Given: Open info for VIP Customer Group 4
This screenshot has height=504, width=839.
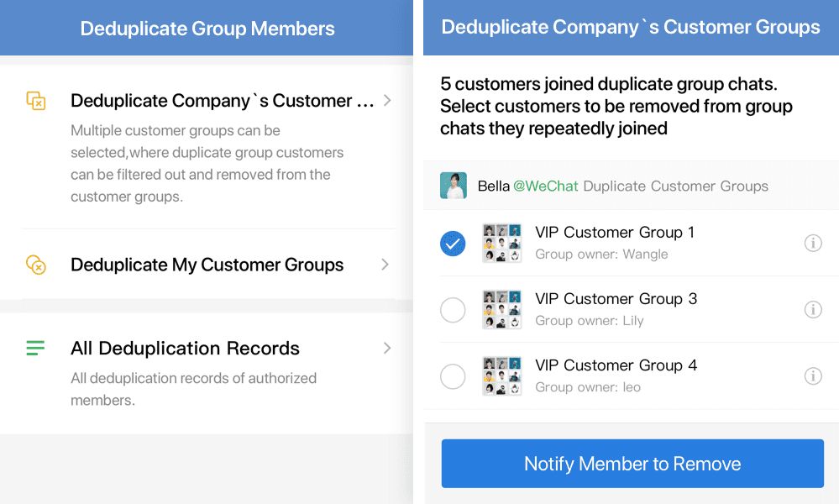Looking at the screenshot, I should click(x=813, y=375).
